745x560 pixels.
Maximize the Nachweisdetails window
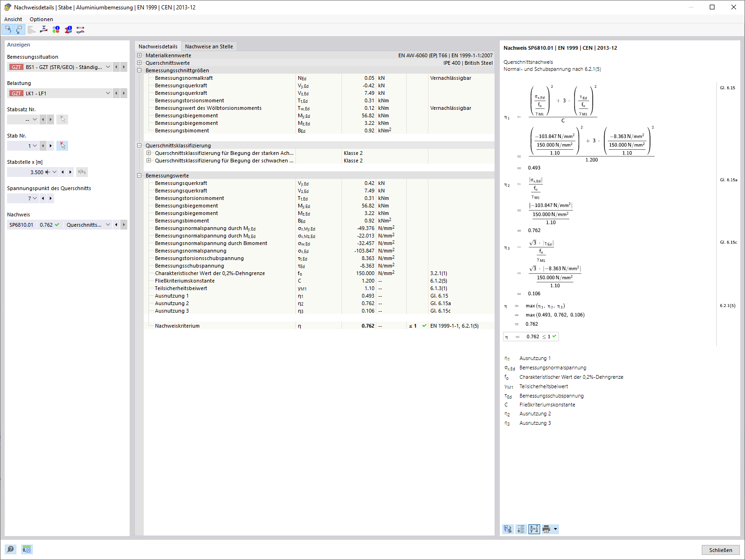[712, 7]
